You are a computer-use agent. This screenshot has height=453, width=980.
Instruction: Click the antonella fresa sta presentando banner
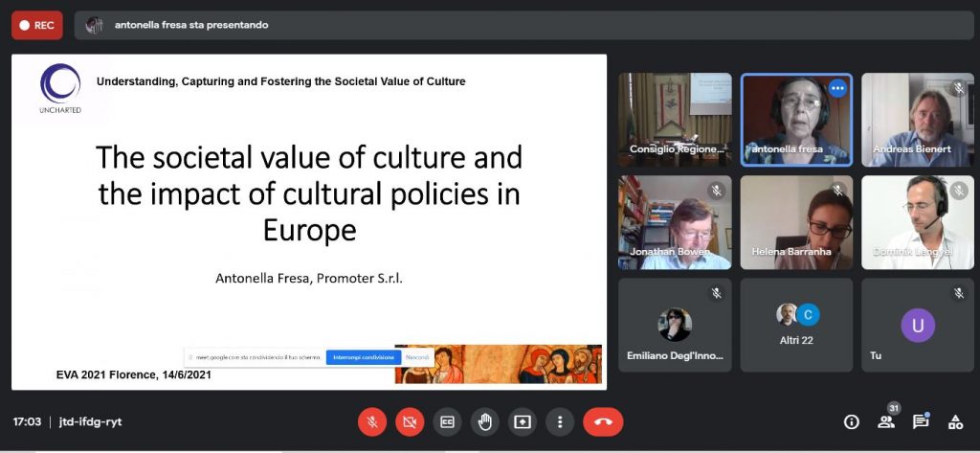[x=191, y=25]
